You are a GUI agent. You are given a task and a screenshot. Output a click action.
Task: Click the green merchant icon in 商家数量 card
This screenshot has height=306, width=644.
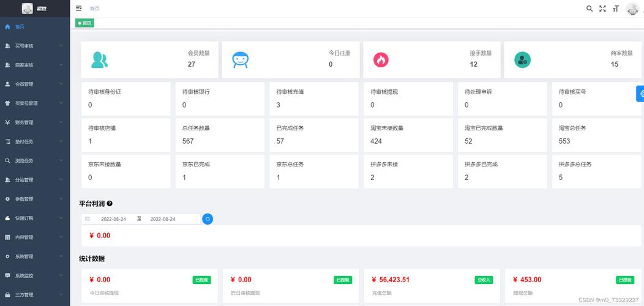click(x=522, y=60)
